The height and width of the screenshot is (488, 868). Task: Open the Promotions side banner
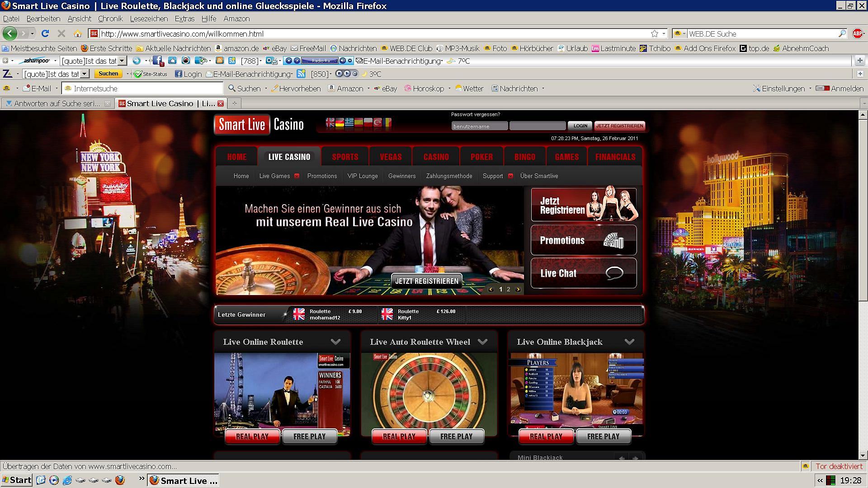click(584, 240)
